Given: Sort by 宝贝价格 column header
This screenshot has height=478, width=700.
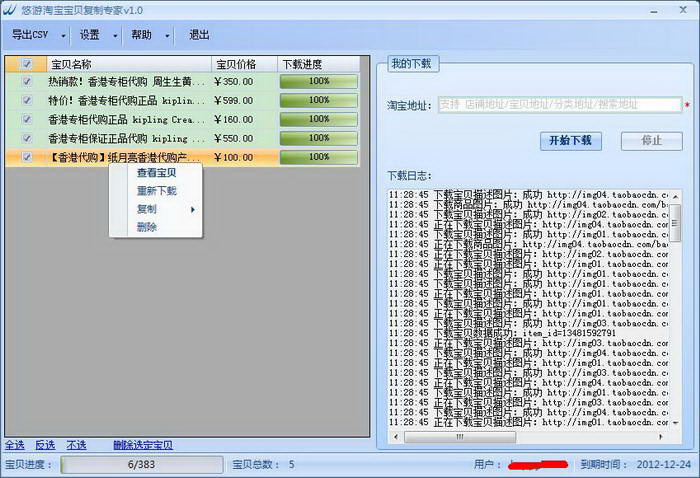Looking at the screenshot, I should pos(245,64).
